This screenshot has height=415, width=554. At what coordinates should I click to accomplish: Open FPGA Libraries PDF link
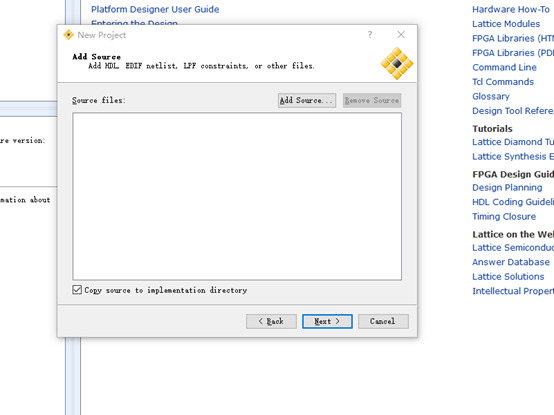tap(513, 53)
